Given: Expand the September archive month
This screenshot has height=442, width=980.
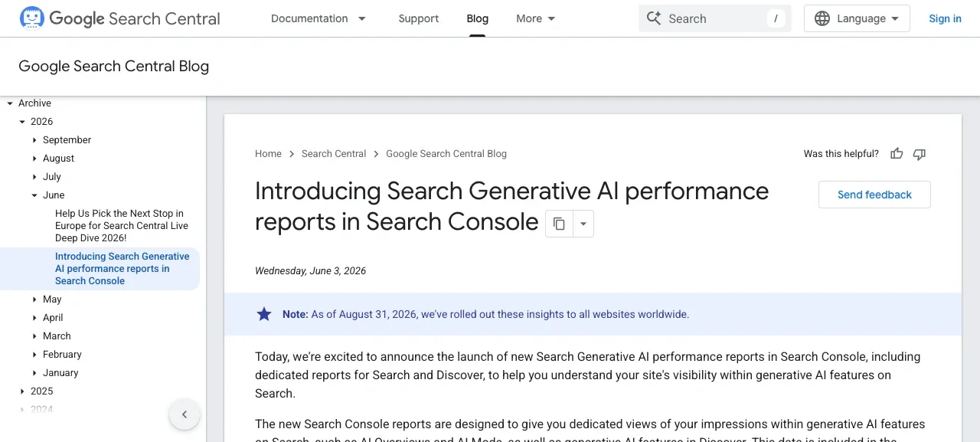Looking at the screenshot, I should coord(34,140).
